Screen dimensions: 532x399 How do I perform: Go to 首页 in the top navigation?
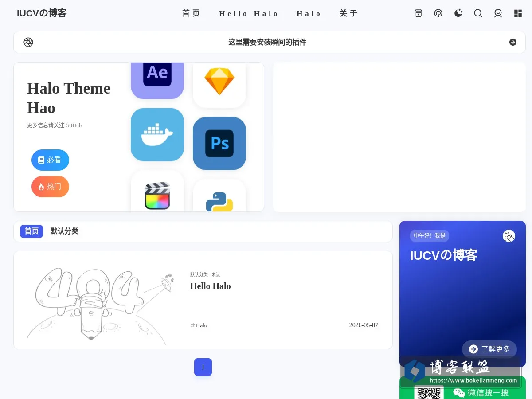click(192, 13)
